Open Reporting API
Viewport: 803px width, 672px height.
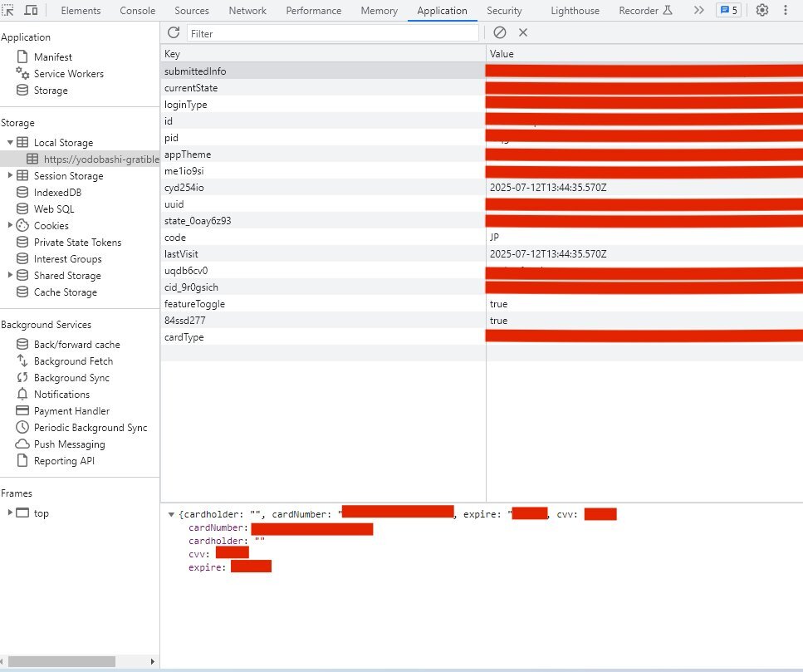[x=64, y=460]
